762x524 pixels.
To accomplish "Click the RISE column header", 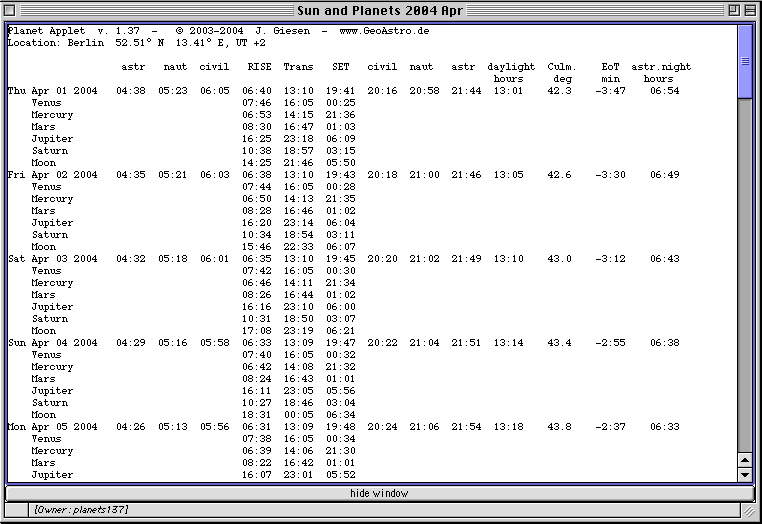I will coord(259,67).
